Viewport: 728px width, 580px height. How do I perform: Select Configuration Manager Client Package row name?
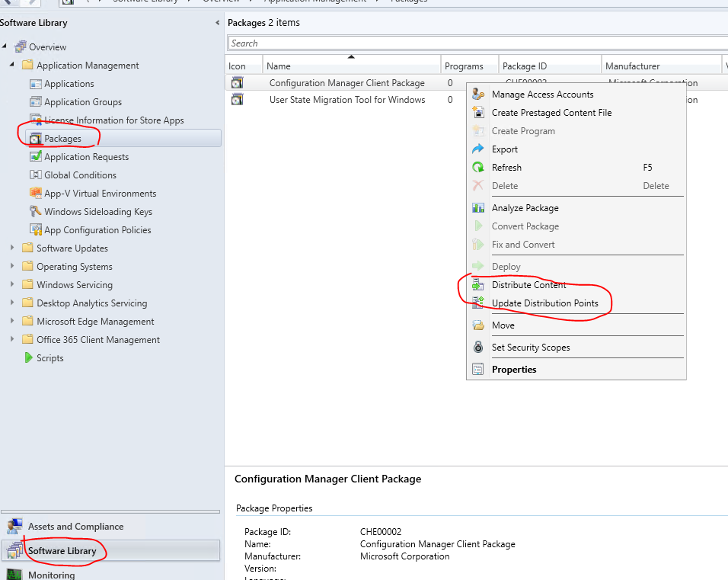point(346,83)
